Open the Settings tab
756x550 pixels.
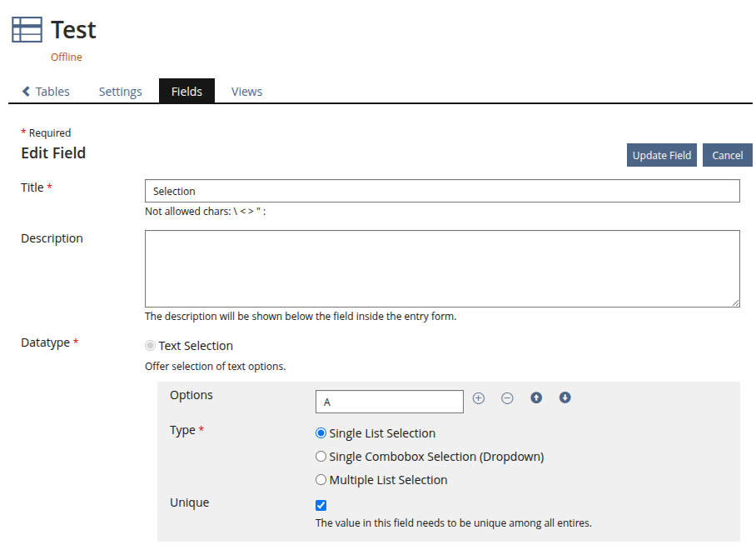click(x=120, y=92)
